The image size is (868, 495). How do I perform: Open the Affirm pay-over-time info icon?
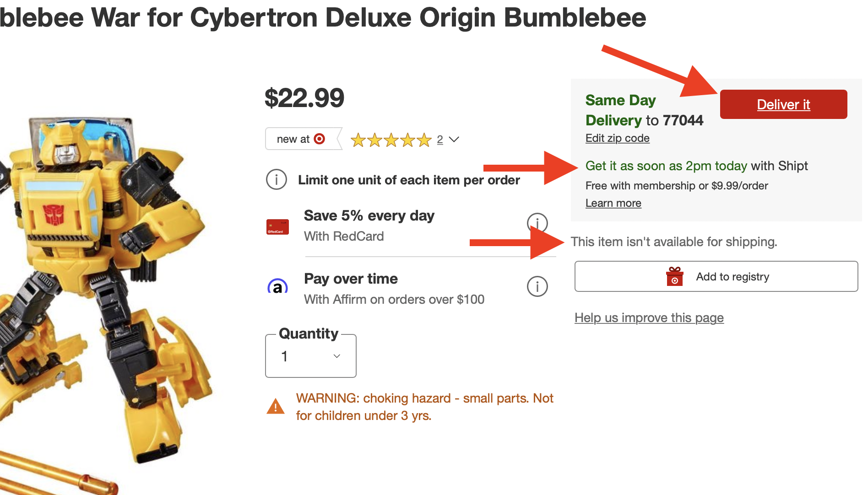point(537,286)
